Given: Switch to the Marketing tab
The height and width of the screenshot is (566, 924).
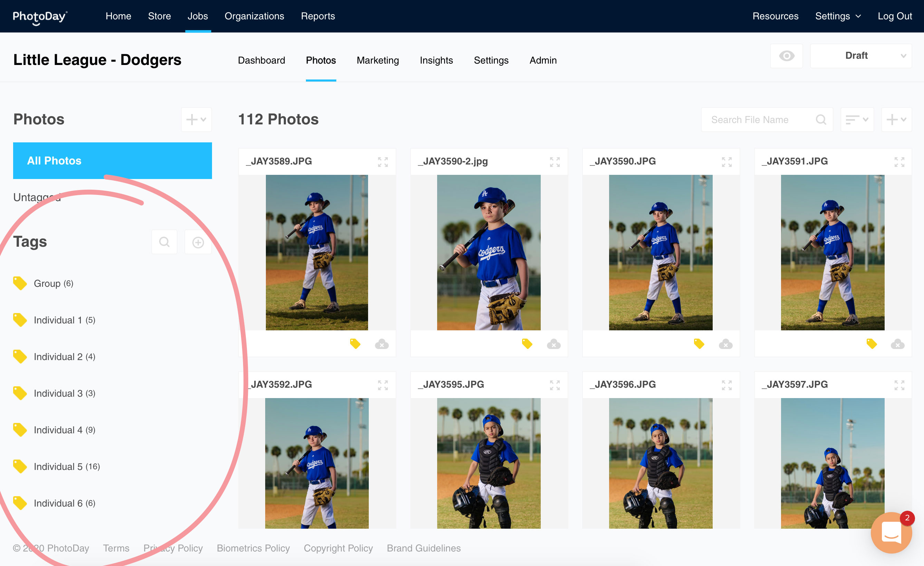Looking at the screenshot, I should click(x=378, y=60).
